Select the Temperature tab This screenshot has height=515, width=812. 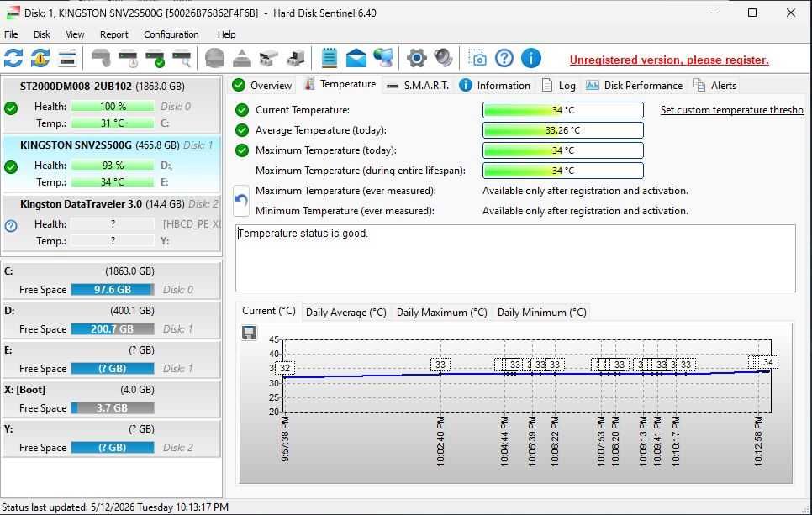pos(340,84)
